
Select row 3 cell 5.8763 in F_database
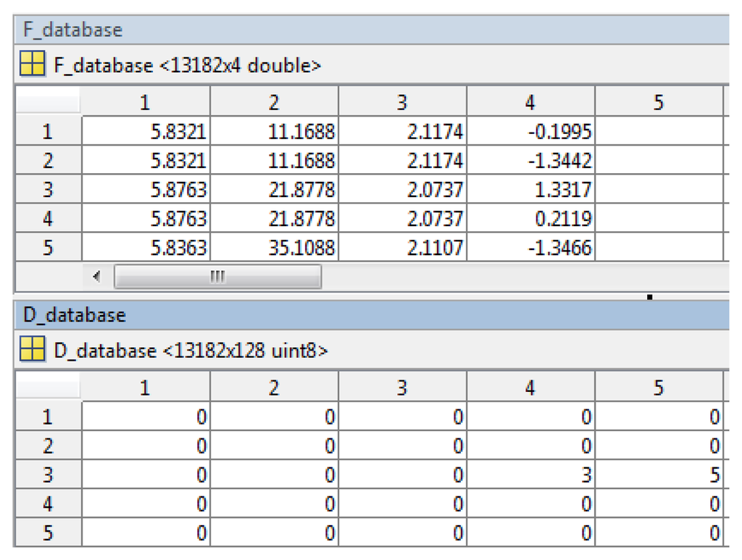[x=146, y=189]
